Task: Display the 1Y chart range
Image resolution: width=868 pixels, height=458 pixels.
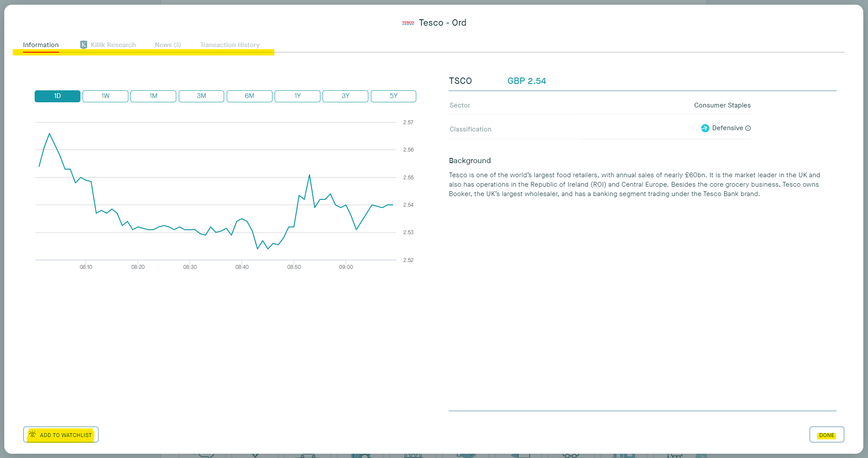Action: point(297,96)
